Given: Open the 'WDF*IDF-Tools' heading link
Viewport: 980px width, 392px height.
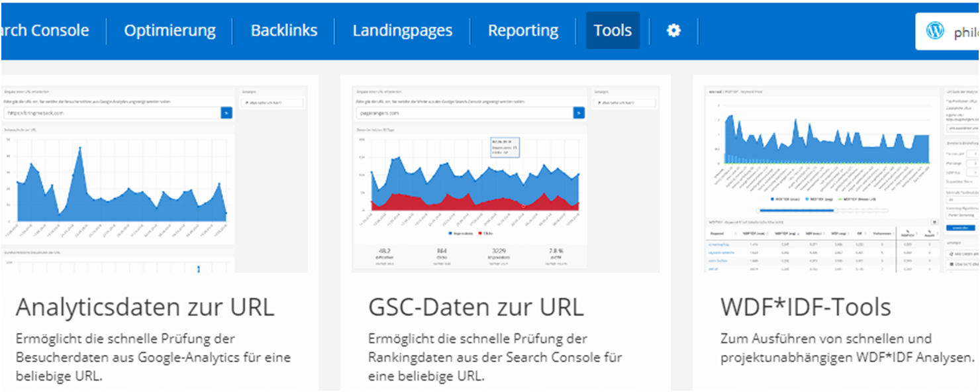Looking at the screenshot, I should 805,307.
